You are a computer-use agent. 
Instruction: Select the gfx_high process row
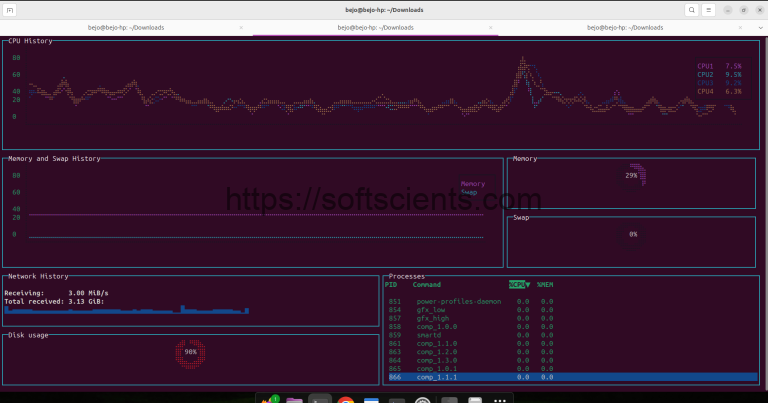[x=572, y=318]
